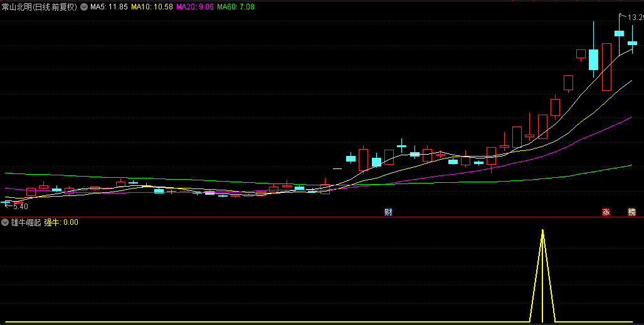The width and height of the screenshot is (644, 325).
Task: Click the 雄牛崛起 indicator name
Action: point(26,222)
